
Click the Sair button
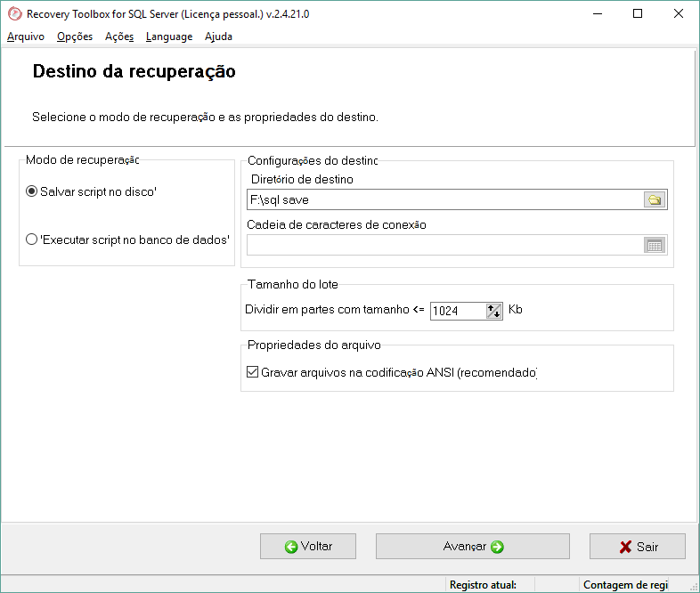[638, 546]
